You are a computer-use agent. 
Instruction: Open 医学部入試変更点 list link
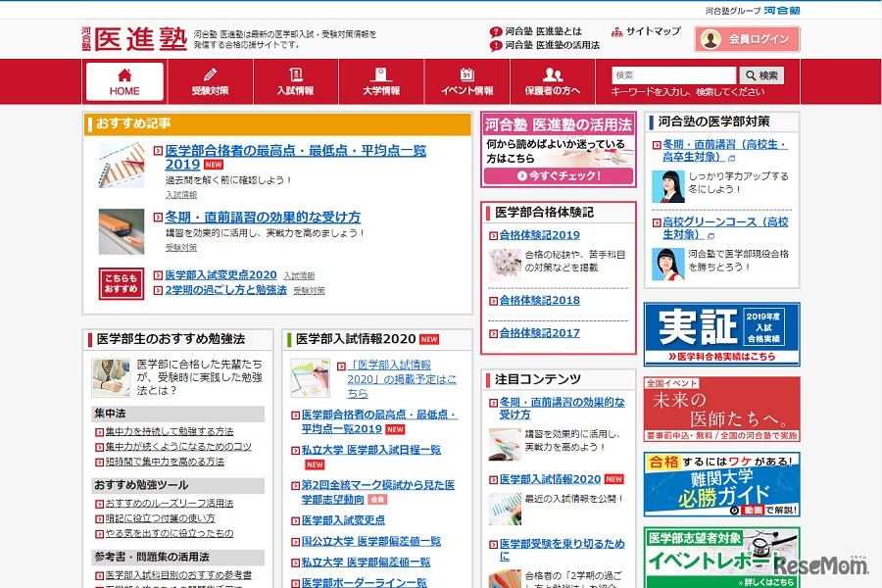(x=343, y=520)
